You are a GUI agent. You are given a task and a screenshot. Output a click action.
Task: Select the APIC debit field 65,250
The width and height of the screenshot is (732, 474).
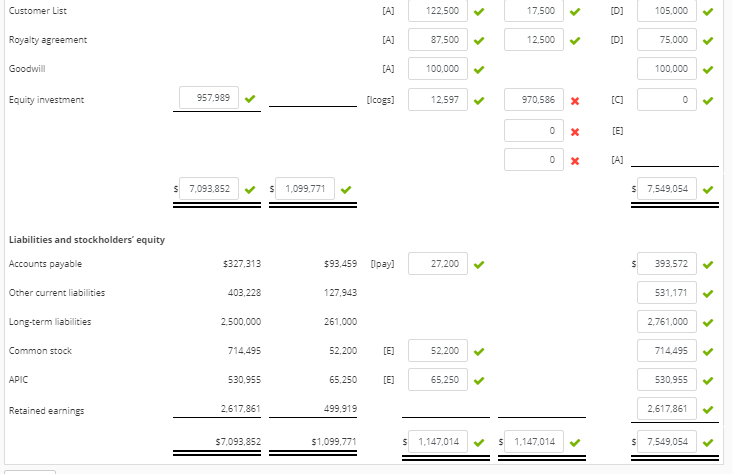point(438,380)
